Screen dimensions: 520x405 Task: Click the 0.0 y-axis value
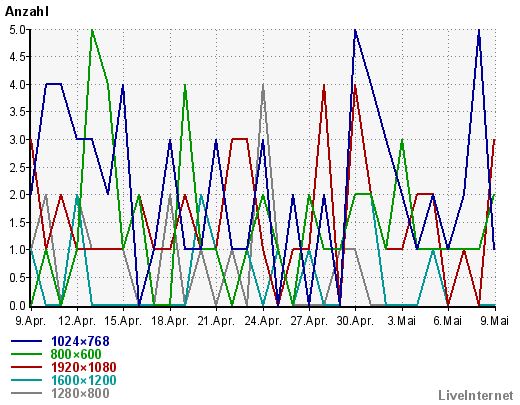pos(17,305)
